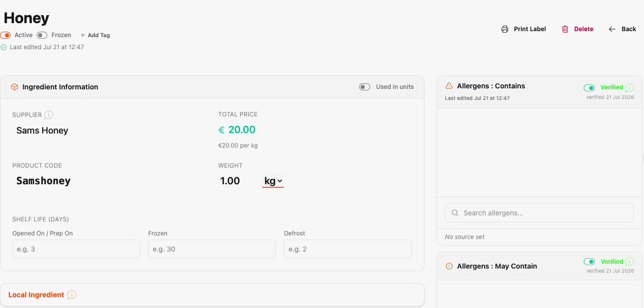Edit the weight value 1.00
The width and height of the screenshot is (644, 308).
[x=230, y=181]
